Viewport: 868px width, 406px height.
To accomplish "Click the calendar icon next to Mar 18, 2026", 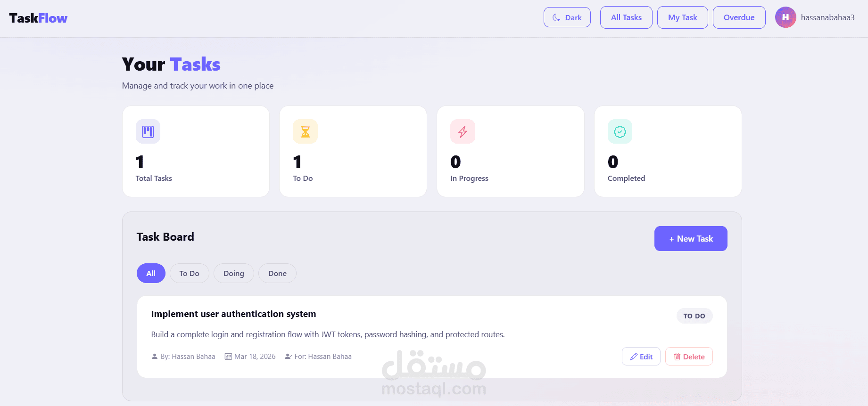I will 228,356.
